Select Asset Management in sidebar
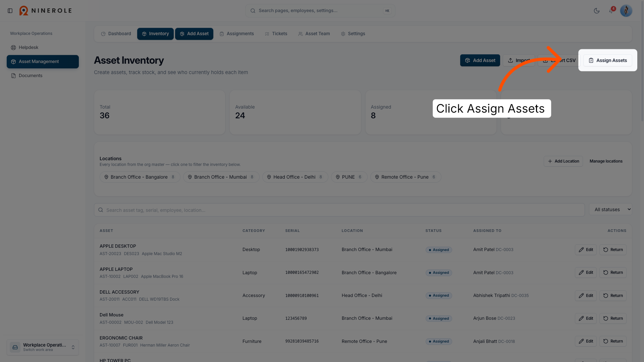 point(43,62)
